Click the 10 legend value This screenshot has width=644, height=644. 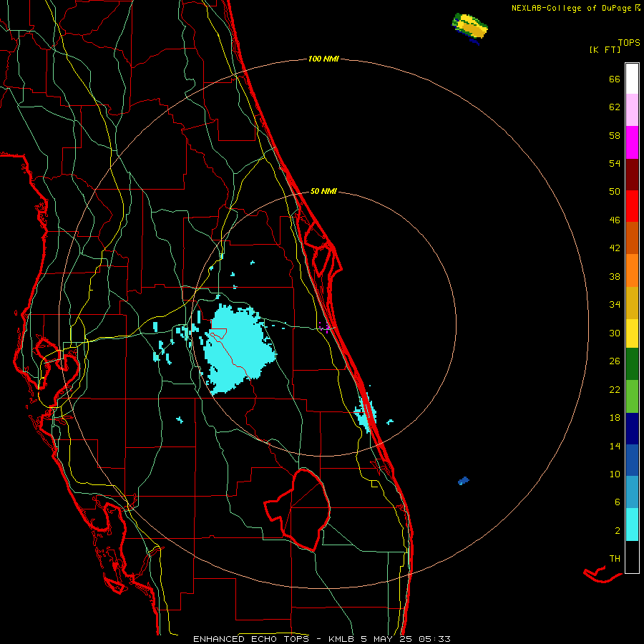click(615, 474)
